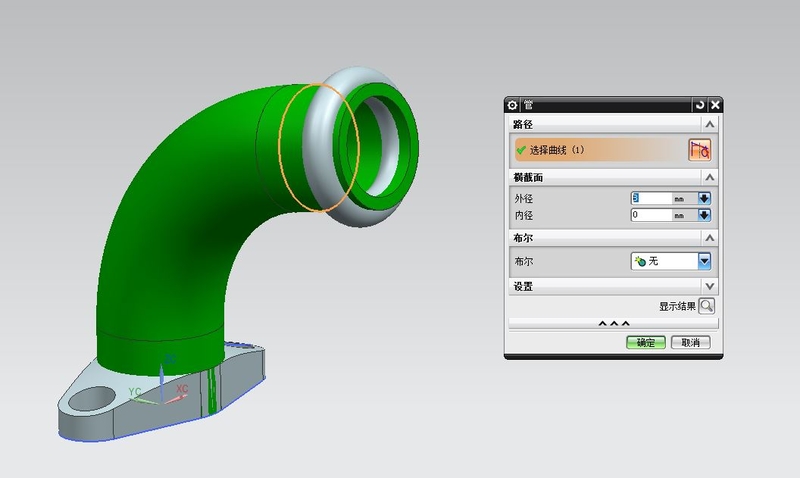Click the curve selection icon in 路径

point(698,150)
